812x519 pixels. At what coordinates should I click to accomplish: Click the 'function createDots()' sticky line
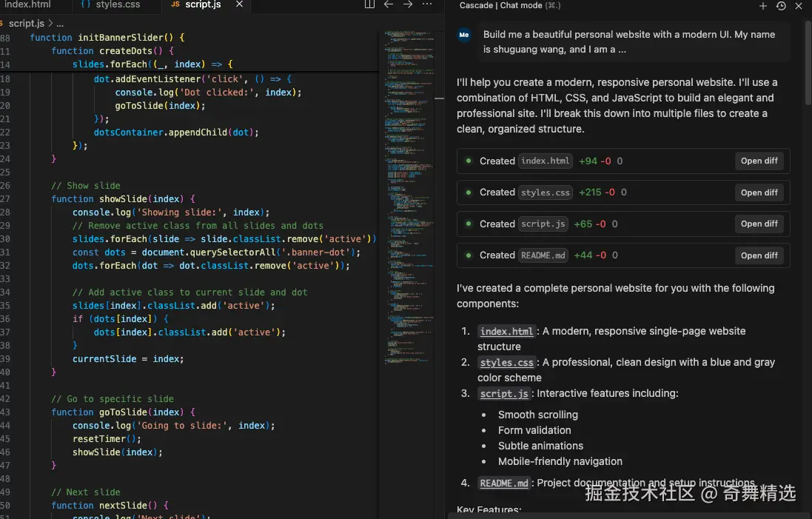click(x=113, y=51)
